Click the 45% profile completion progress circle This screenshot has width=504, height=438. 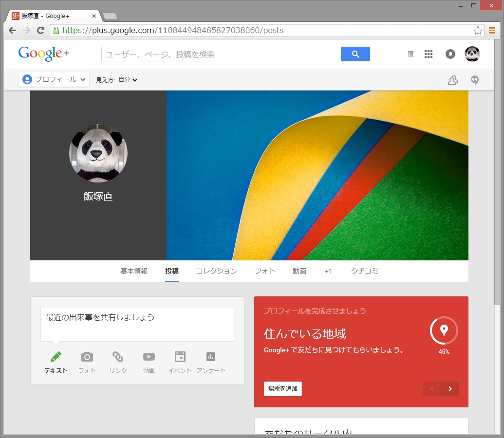444,330
